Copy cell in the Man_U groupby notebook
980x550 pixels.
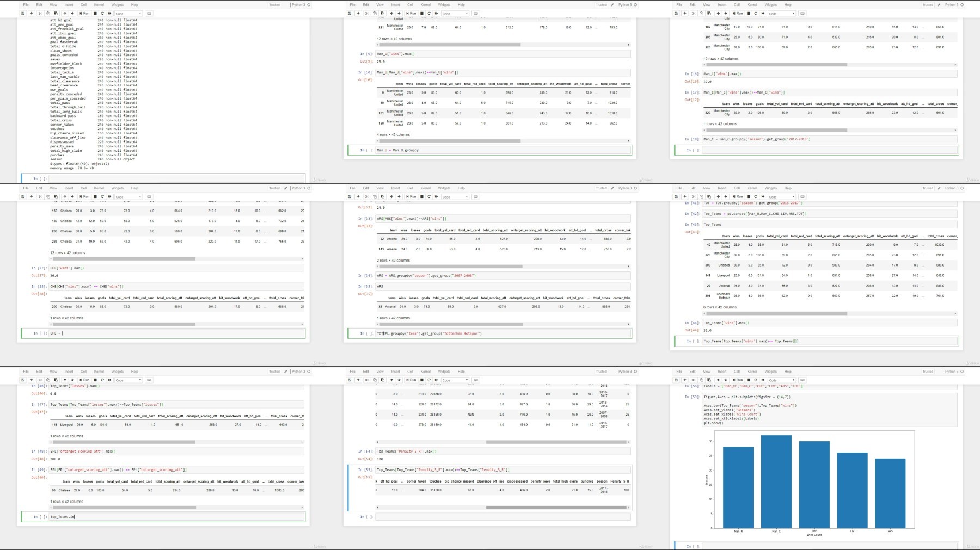[x=375, y=13]
